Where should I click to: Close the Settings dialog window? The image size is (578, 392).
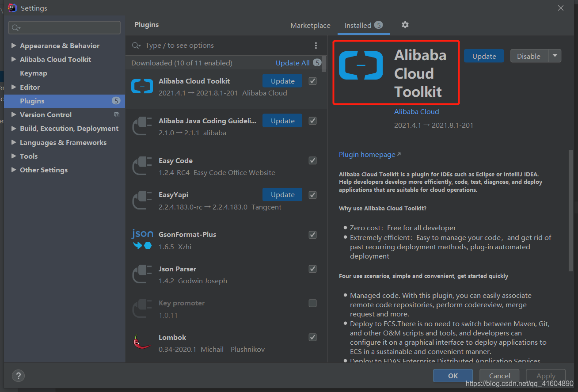[x=561, y=8]
